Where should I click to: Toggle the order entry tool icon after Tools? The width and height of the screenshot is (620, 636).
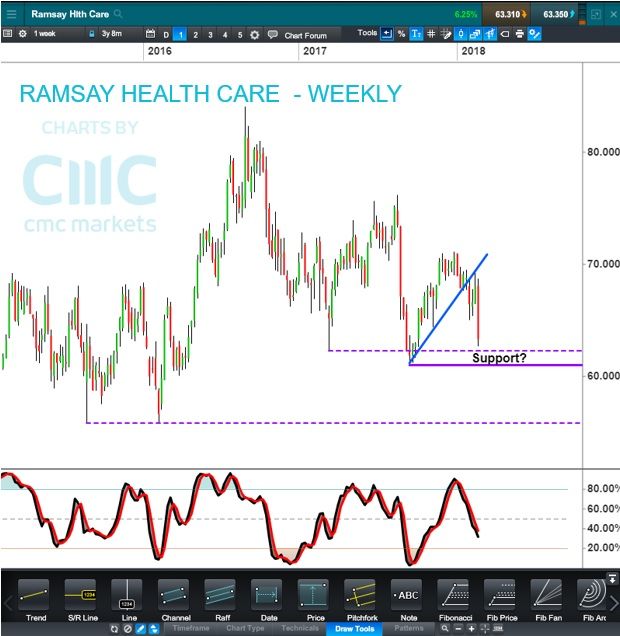click(x=387, y=34)
